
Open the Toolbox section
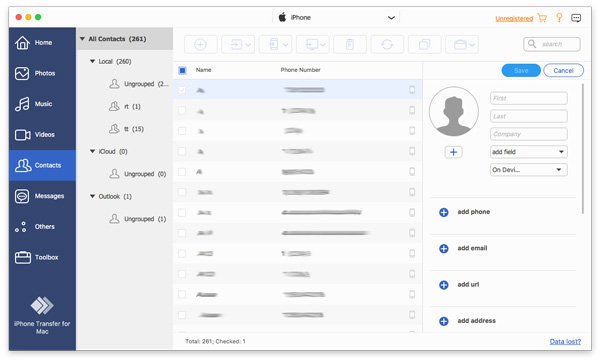tap(42, 257)
